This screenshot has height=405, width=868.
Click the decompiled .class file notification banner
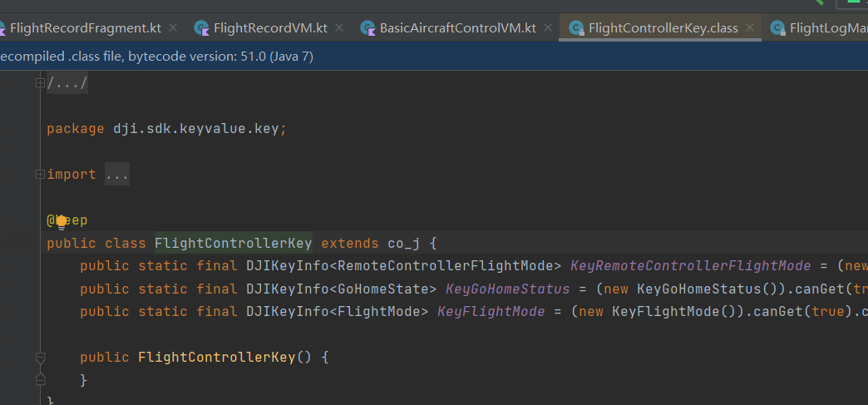pos(434,57)
